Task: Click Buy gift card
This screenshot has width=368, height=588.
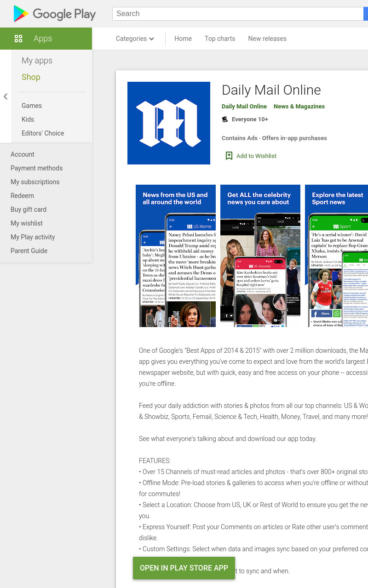Action: (29, 209)
